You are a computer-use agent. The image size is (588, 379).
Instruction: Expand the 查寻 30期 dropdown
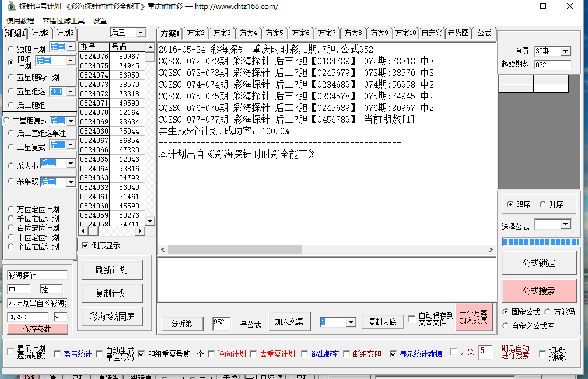(565, 51)
